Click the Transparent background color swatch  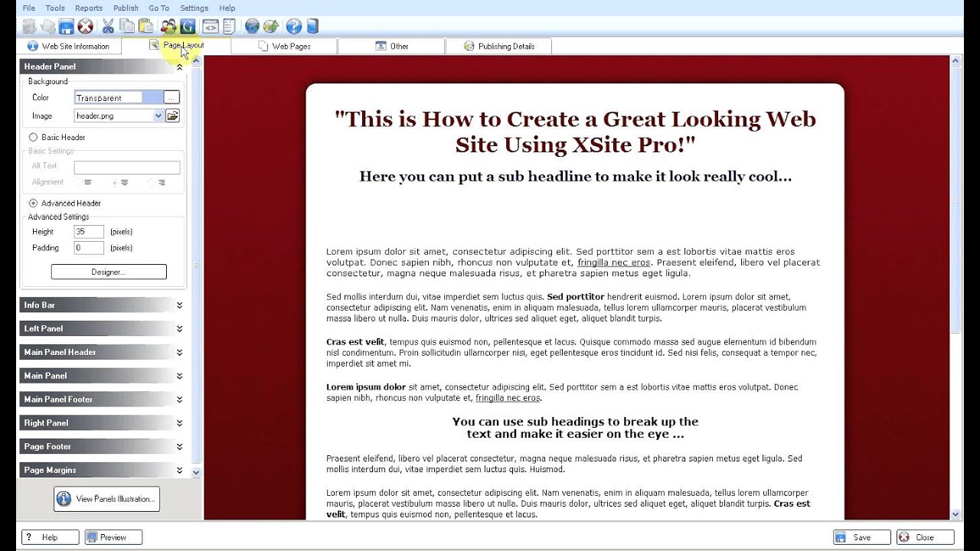point(119,97)
